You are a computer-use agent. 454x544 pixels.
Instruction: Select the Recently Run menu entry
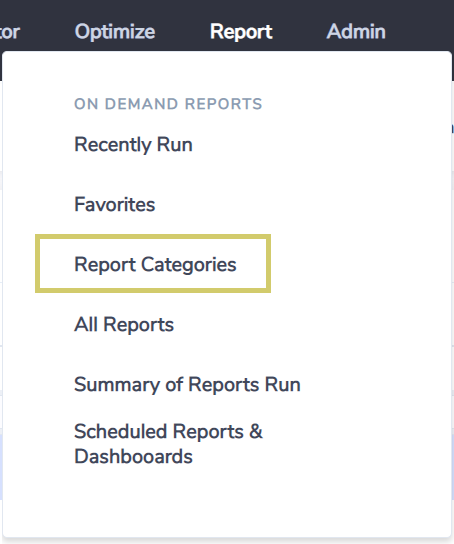pyautogui.click(x=134, y=144)
